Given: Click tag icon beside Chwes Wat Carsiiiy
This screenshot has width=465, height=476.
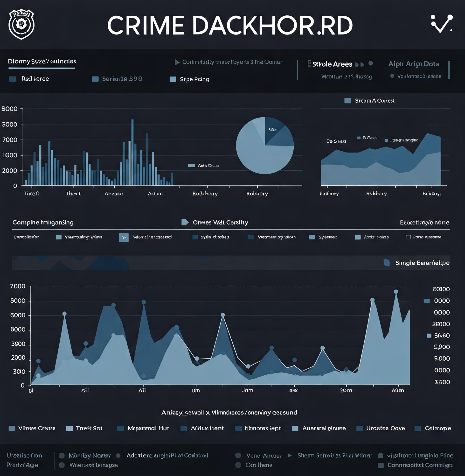Looking at the screenshot, I should click(x=185, y=222).
